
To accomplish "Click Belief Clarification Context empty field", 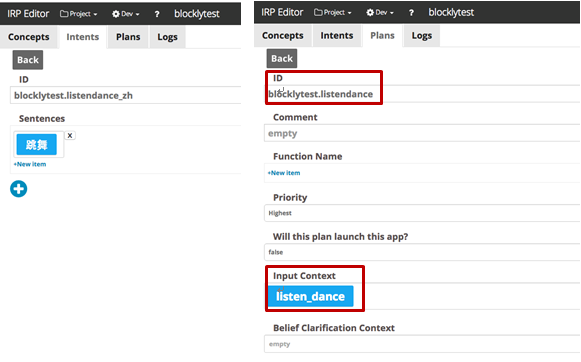I will [422, 344].
